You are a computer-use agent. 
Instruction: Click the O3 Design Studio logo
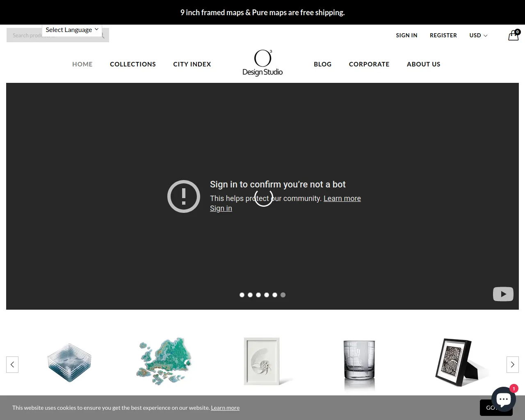tap(262, 63)
